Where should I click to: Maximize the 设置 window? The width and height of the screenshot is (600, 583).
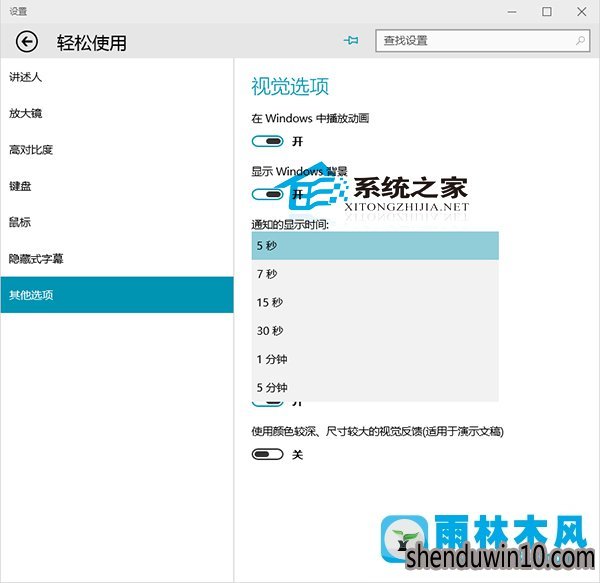coord(547,12)
